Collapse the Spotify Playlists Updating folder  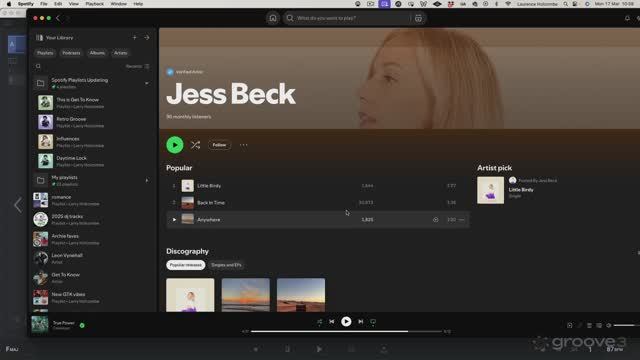pos(147,83)
